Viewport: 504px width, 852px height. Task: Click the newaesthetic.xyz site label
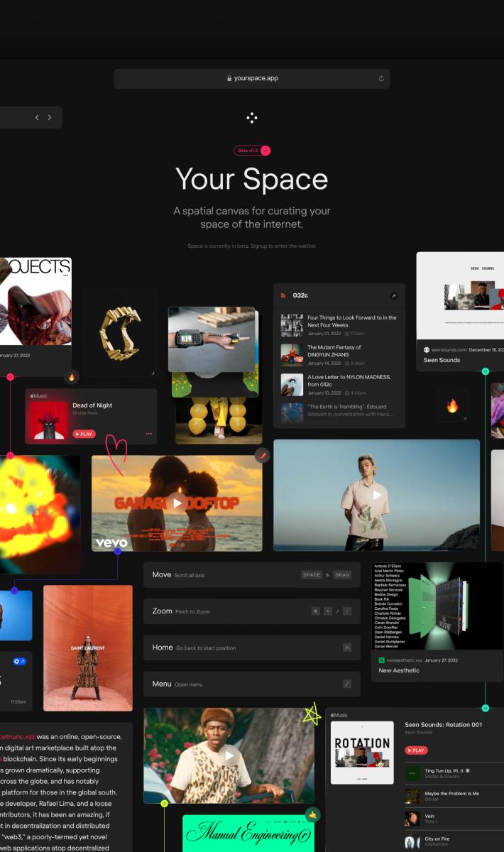tap(405, 660)
